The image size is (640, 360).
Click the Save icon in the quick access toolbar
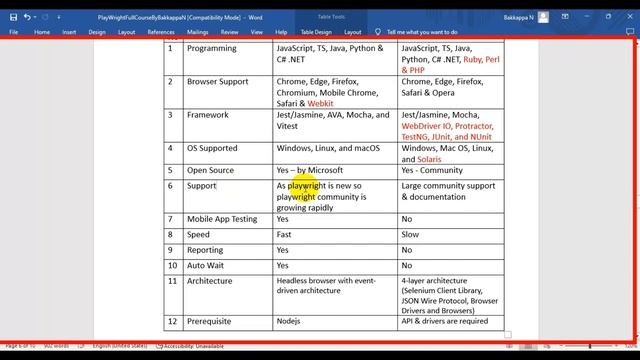(x=13, y=17)
